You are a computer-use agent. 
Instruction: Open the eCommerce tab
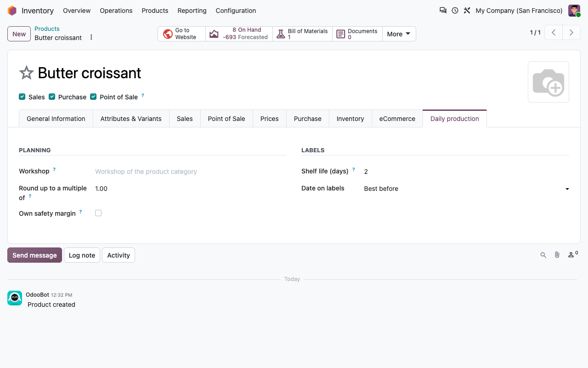(397, 119)
